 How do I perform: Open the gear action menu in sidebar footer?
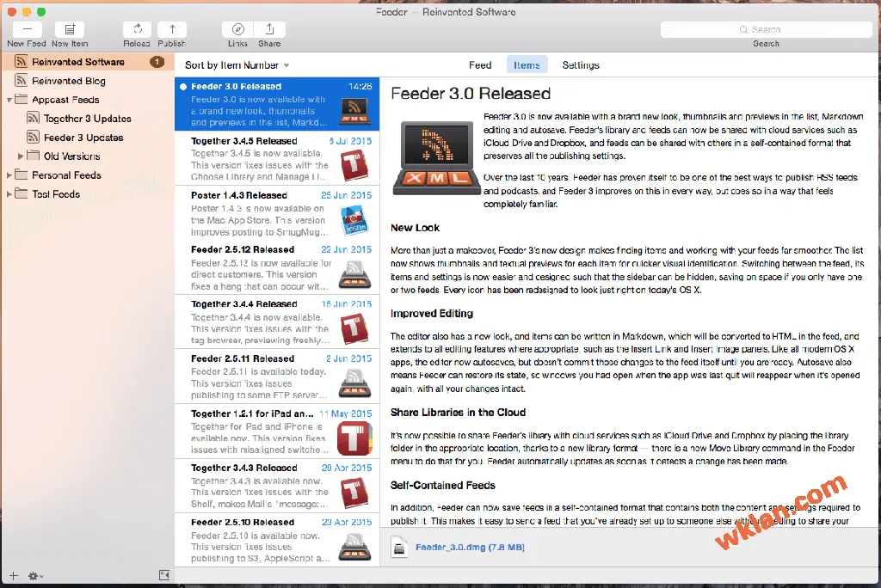pyautogui.click(x=35, y=576)
